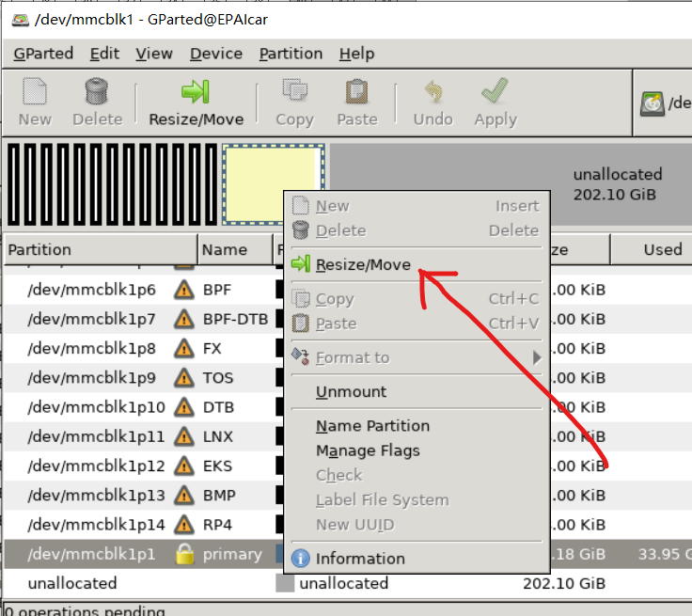The image size is (692, 616).
Task: Click warning icon on mmcblk1p10 row
Action: coord(184,407)
